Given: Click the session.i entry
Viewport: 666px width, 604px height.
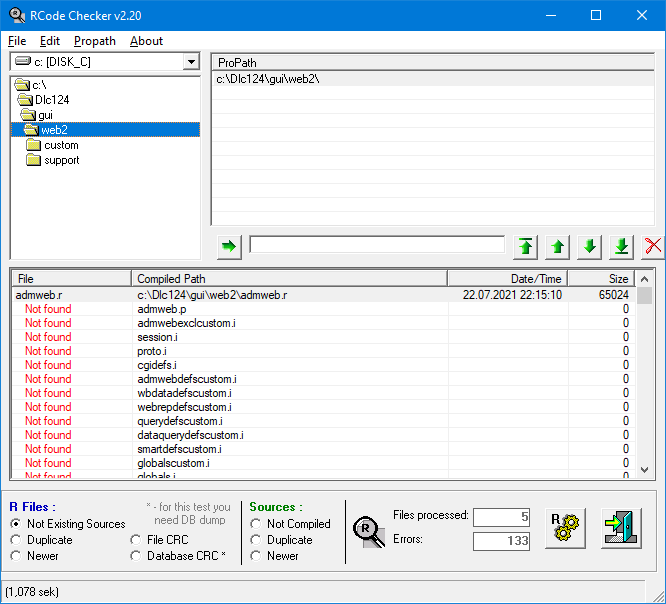Looking at the screenshot, I should 157,337.
